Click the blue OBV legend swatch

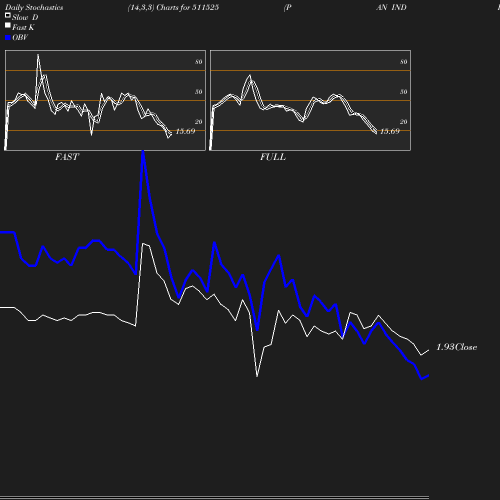coord(8,38)
